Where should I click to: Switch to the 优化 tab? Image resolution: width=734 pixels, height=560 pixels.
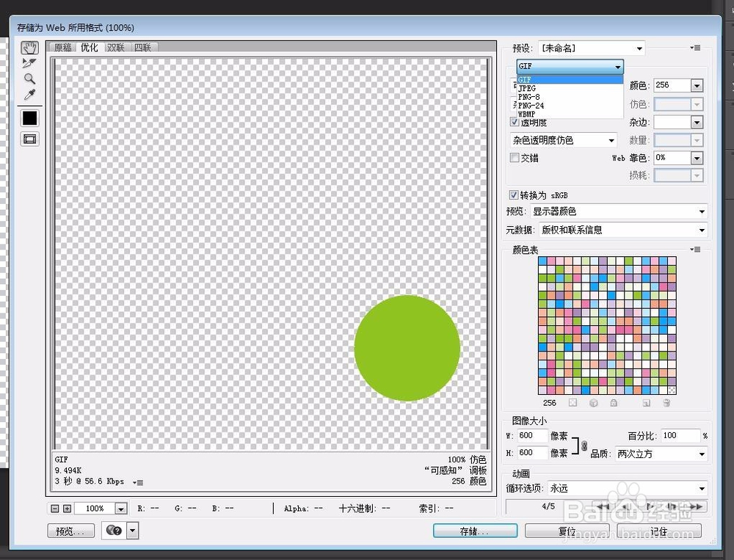pos(89,47)
